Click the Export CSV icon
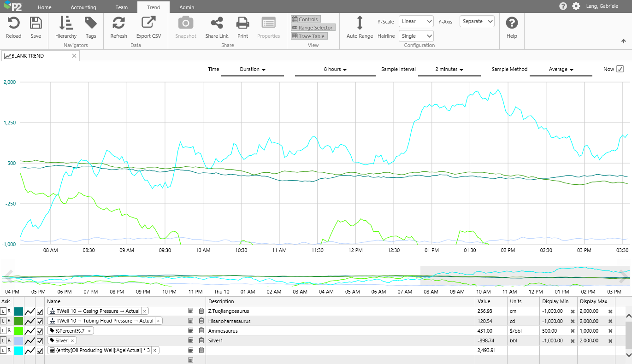 [148, 23]
